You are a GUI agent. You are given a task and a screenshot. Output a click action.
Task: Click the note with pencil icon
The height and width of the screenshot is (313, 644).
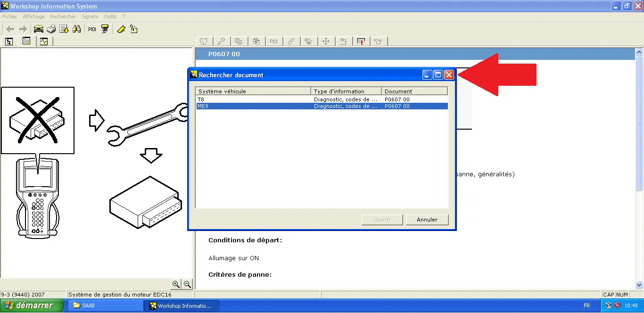(x=133, y=29)
